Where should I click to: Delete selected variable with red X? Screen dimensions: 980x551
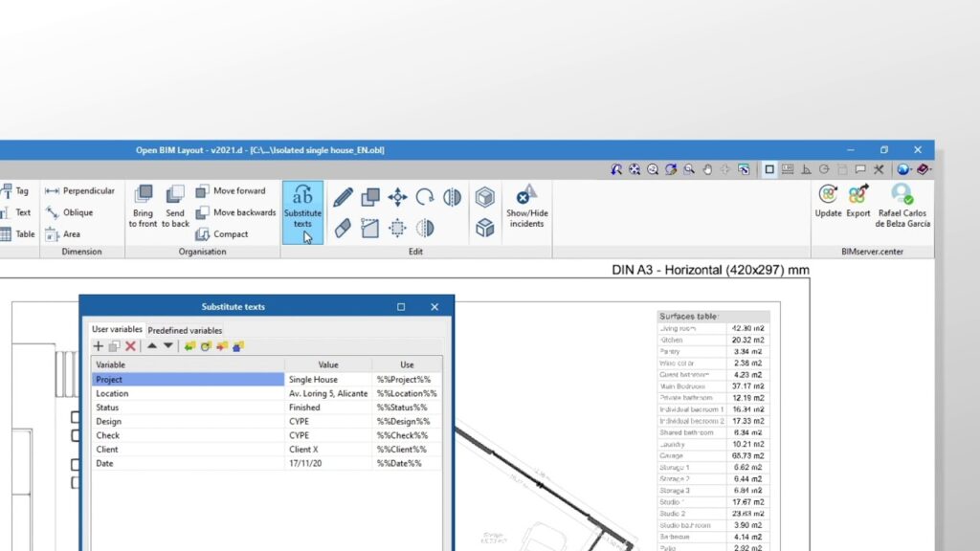pyautogui.click(x=131, y=346)
